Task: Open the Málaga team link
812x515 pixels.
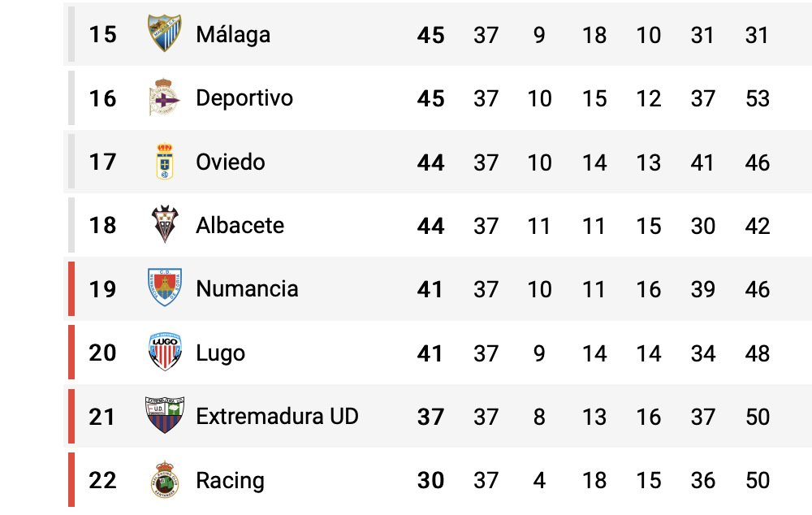Action: coord(233,35)
